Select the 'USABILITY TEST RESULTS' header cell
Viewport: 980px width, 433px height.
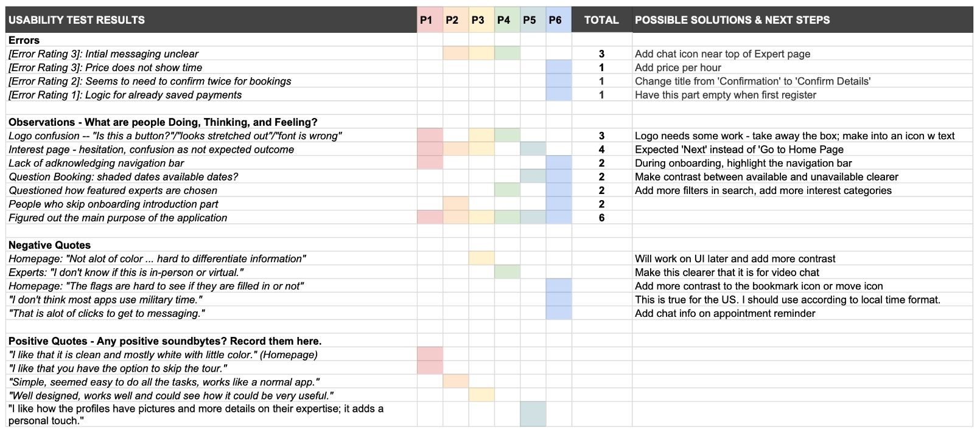[x=77, y=20]
